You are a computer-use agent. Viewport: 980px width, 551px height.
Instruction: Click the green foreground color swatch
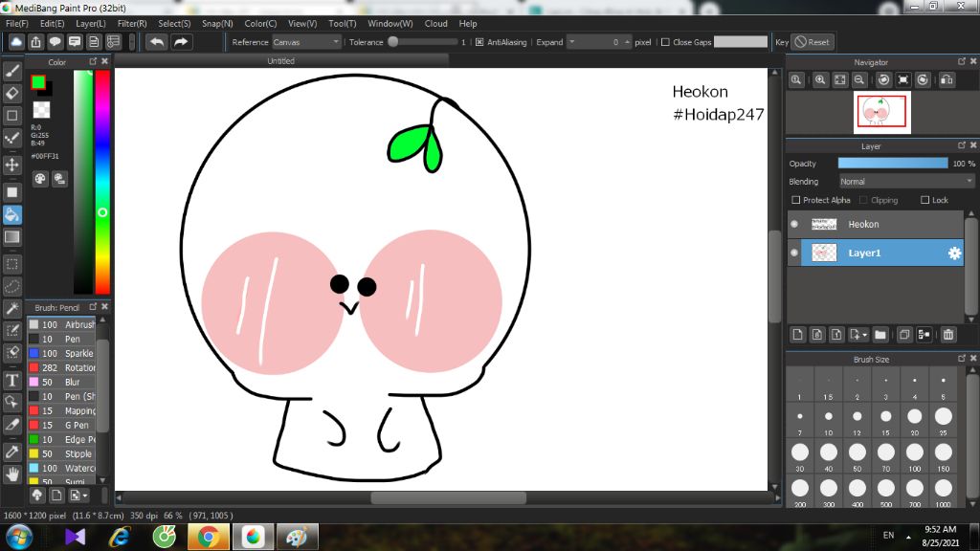pos(38,82)
